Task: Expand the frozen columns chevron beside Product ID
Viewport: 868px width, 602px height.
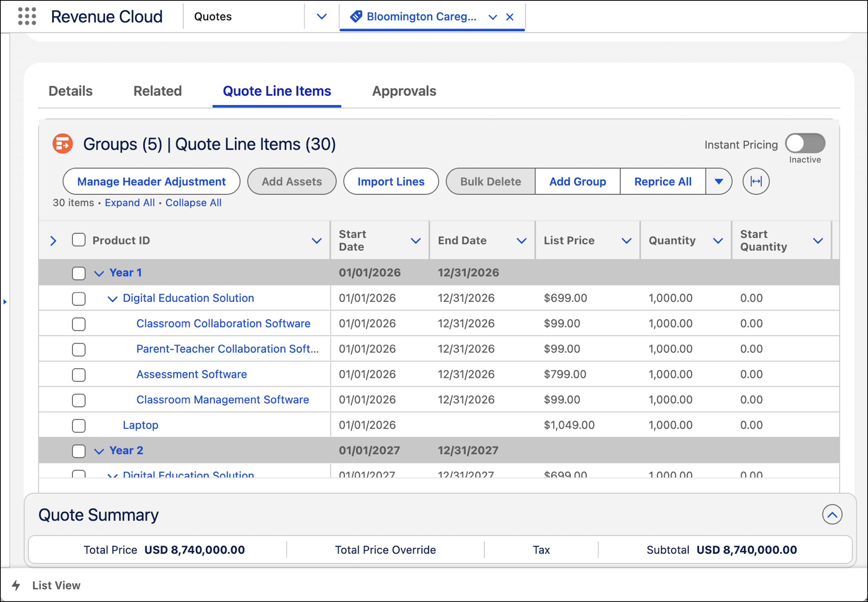Action: [x=53, y=241]
